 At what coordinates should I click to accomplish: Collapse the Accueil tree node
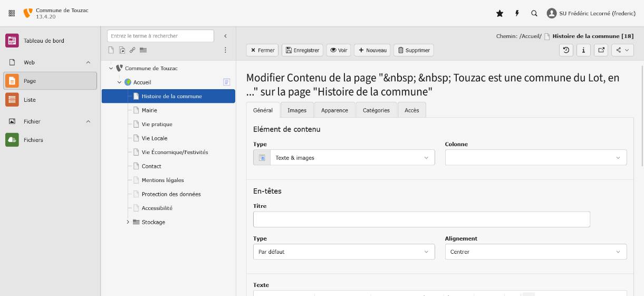(x=119, y=82)
